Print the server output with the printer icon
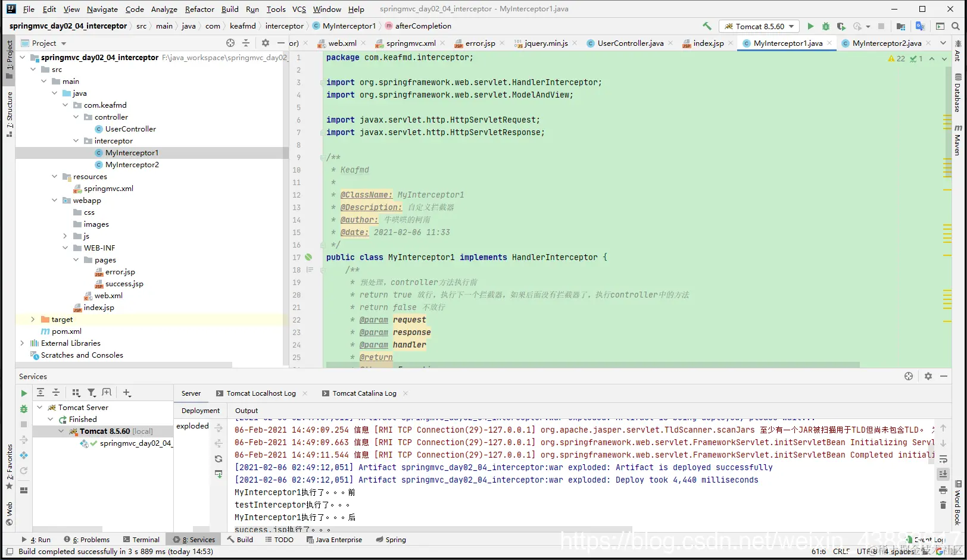 pos(943,490)
